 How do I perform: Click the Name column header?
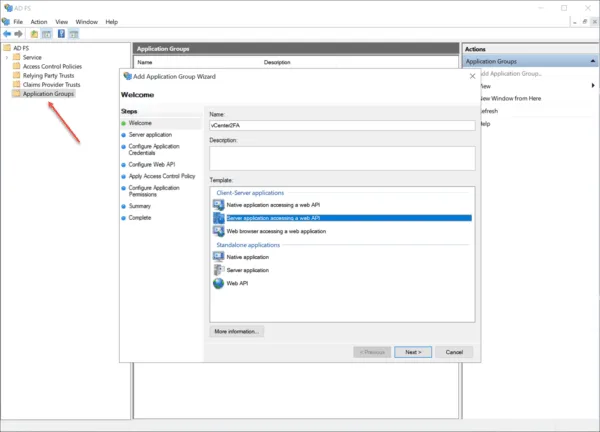coord(145,62)
